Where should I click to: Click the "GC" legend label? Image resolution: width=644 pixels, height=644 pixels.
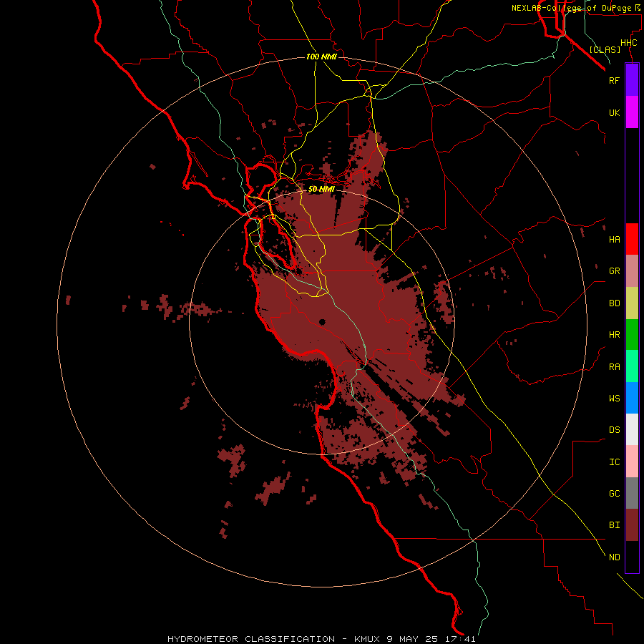(614, 494)
